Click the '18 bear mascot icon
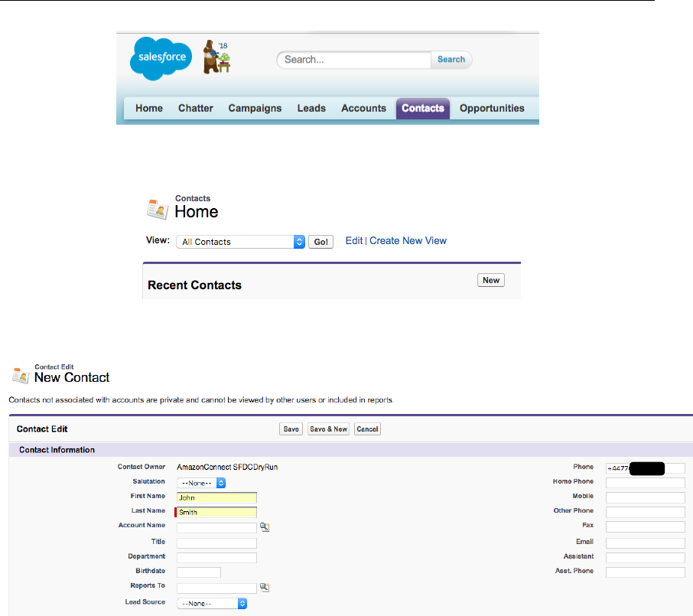 [216, 57]
